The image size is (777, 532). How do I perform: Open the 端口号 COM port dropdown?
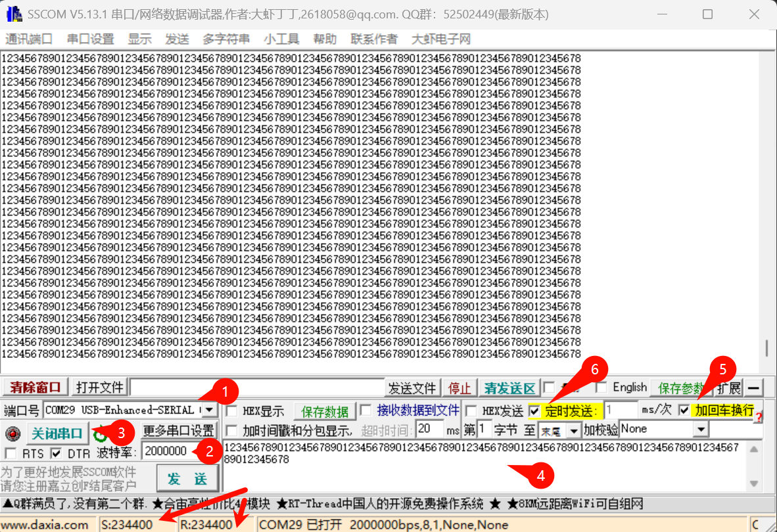[210, 410]
